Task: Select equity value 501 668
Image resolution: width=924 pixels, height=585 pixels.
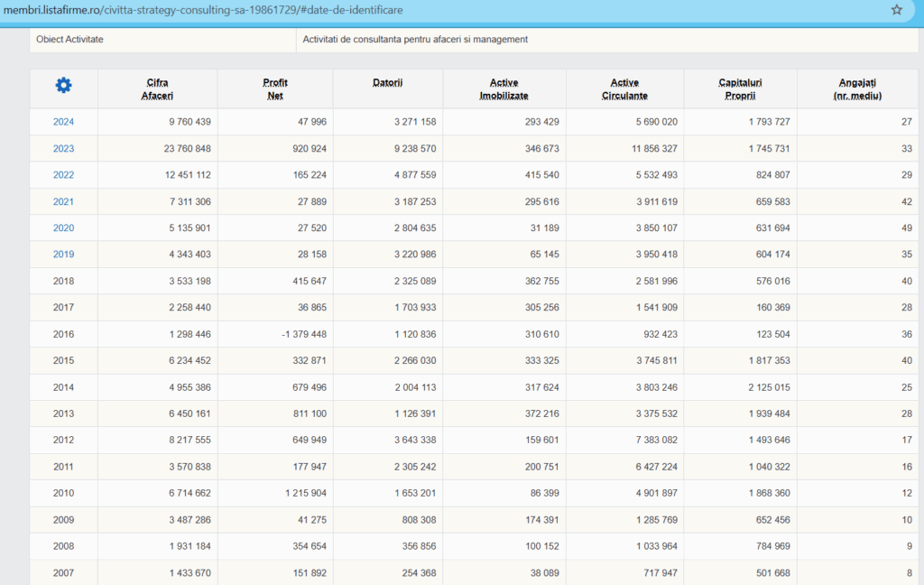Action: click(773, 572)
